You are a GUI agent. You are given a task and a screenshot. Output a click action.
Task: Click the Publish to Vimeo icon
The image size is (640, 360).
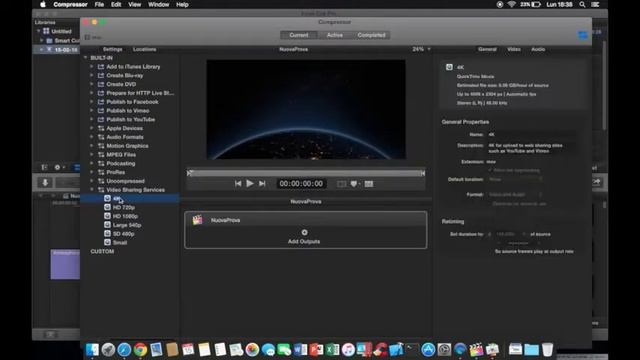tap(101, 111)
